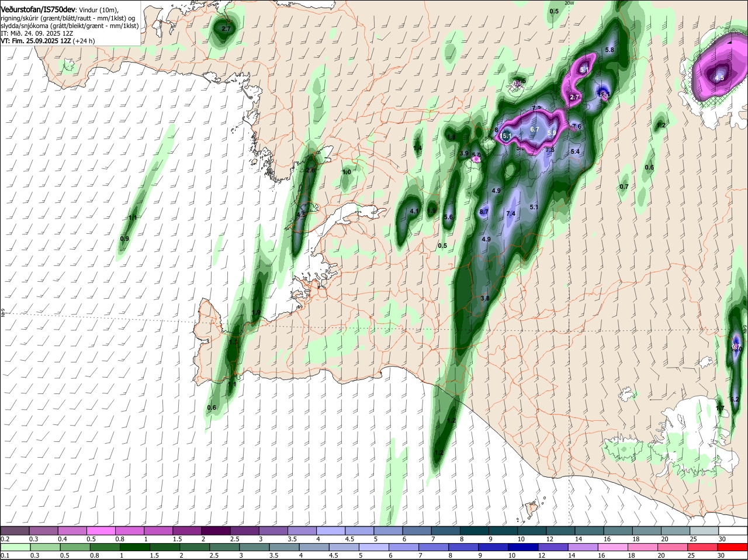Click the 20W longitude label at the top edge
Screen dimensions: 748x560
click(x=570, y=3)
